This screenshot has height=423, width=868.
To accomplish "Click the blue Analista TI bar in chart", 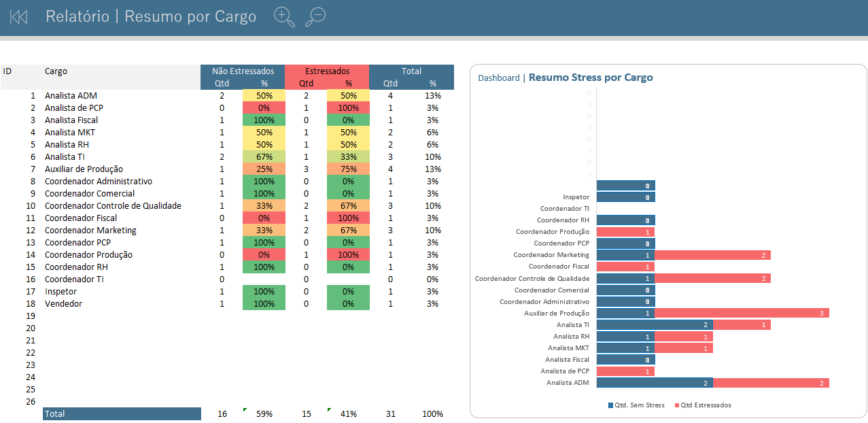I will click(x=655, y=325).
